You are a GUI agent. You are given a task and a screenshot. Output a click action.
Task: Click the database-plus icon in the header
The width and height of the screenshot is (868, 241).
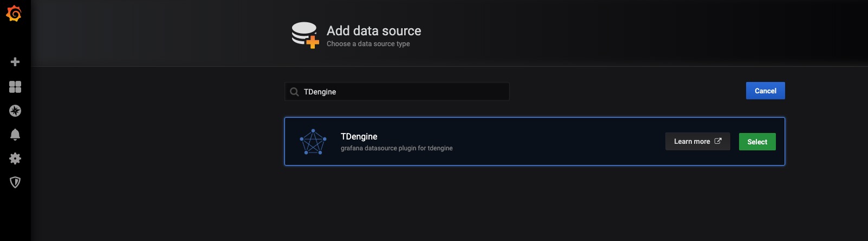point(305,35)
